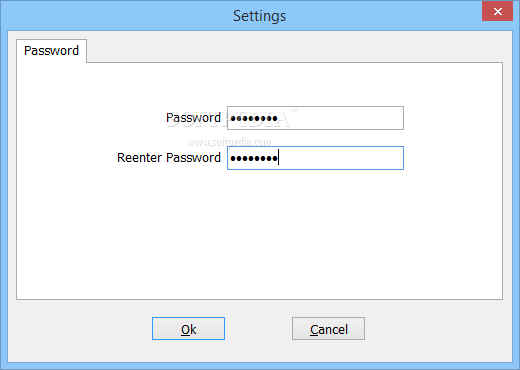This screenshot has width=520, height=370.
Task: Click the "Reenter Password" field label
Action: (x=169, y=158)
